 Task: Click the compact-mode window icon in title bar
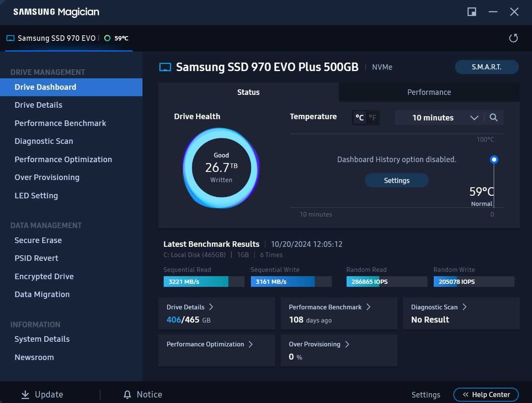point(472,12)
